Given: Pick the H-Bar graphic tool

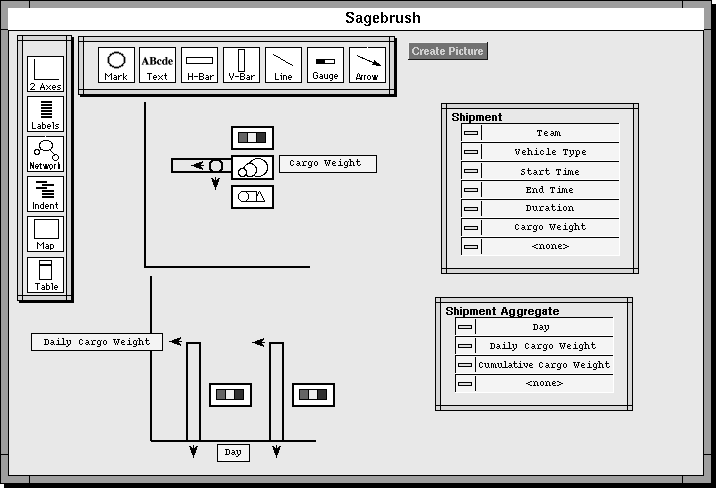Looking at the screenshot, I should pos(199,65).
